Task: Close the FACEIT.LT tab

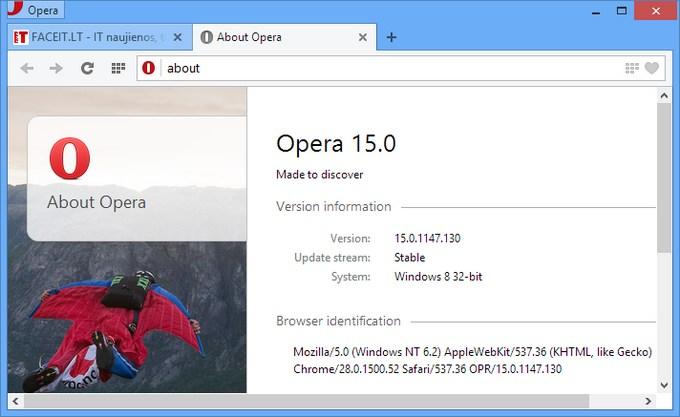Action: coord(177,37)
